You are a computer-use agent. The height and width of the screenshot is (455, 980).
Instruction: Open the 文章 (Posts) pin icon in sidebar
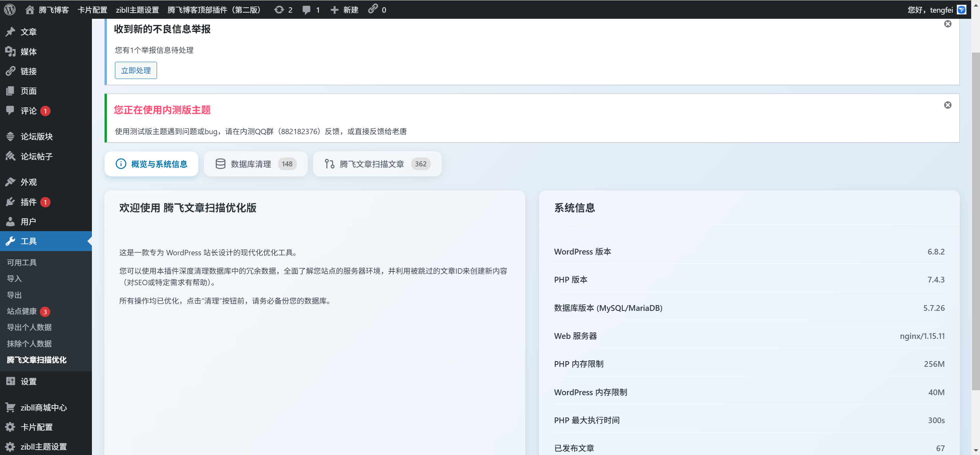pyautogui.click(x=10, y=32)
